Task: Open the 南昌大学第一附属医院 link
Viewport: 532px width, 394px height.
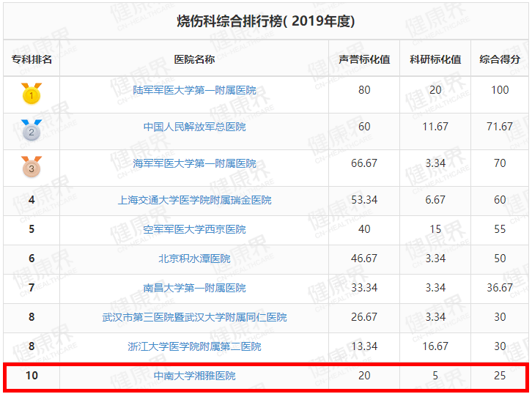Action: point(194,289)
